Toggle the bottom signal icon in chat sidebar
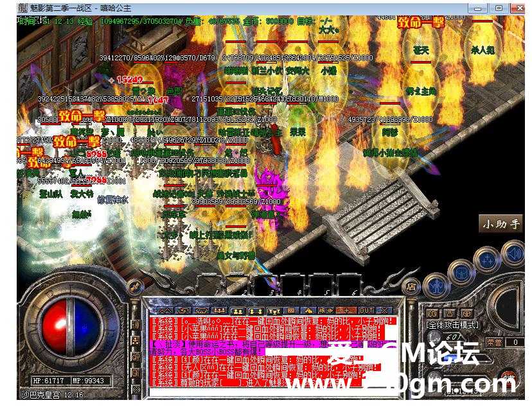Image resolution: width=532 pixels, height=407 pixels. tap(136, 389)
